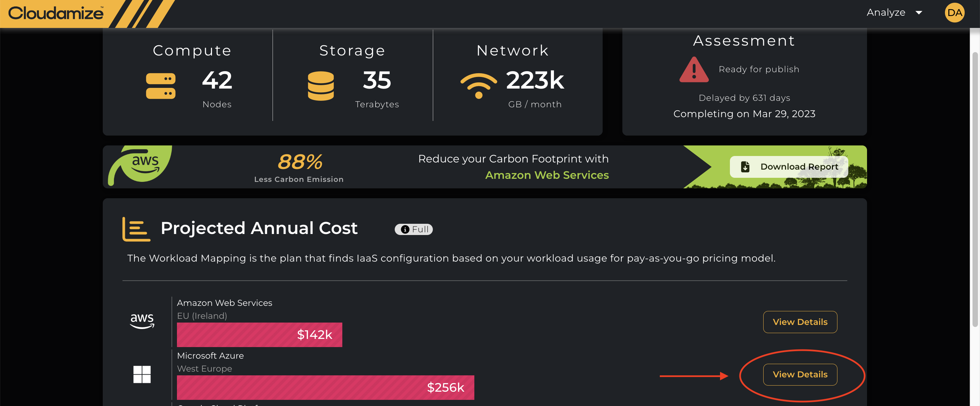Click the 88% Less Carbon Emission figure
Viewport: 980px width, 406px height.
tap(299, 162)
